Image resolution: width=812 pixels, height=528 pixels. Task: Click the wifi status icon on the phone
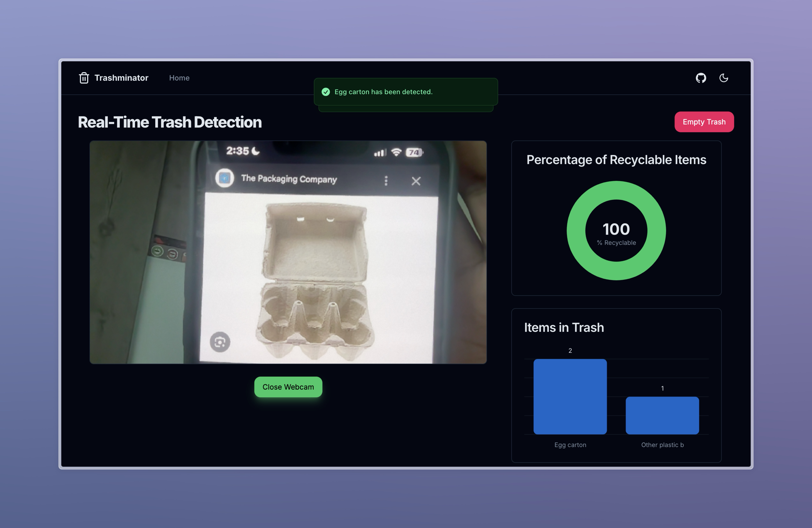(396, 152)
